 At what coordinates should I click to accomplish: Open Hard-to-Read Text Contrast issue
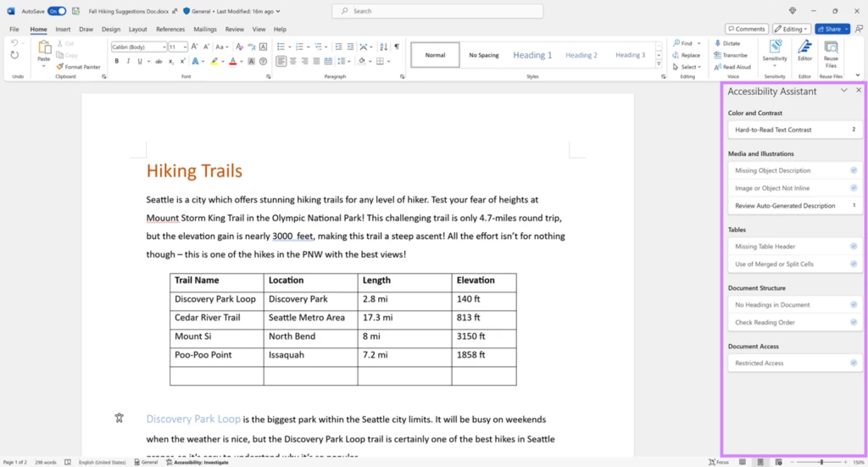[794, 130]
